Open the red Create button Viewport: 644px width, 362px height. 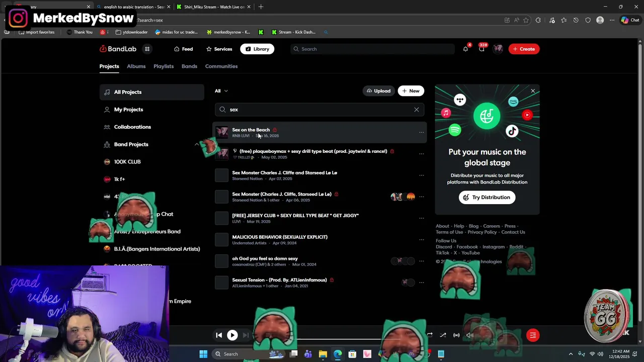point(524,49)
